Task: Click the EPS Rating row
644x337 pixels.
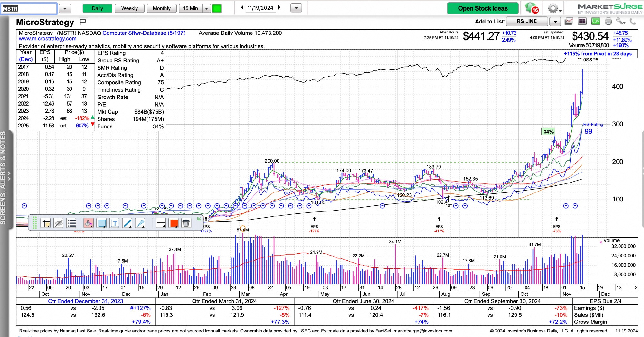Action: [x=130, y=53]
